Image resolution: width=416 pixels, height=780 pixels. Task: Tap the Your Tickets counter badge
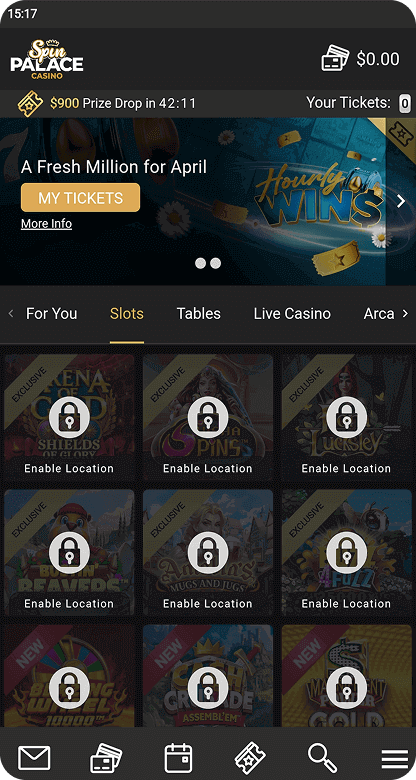coord(405,103)
